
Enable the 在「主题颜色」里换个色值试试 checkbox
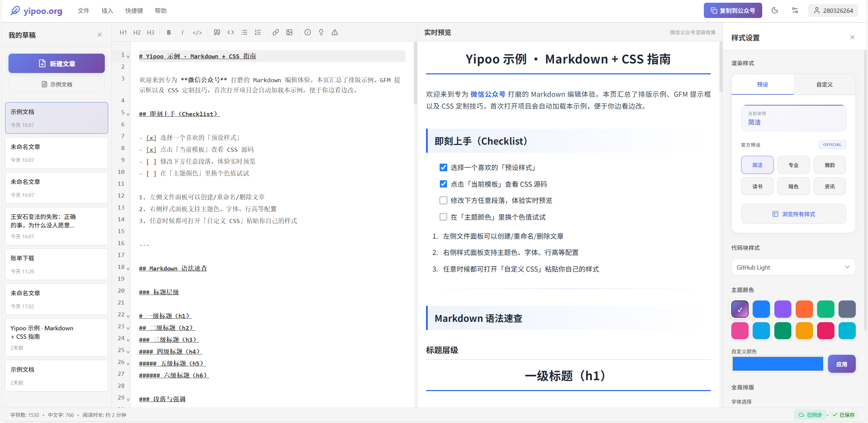[443, 217]
